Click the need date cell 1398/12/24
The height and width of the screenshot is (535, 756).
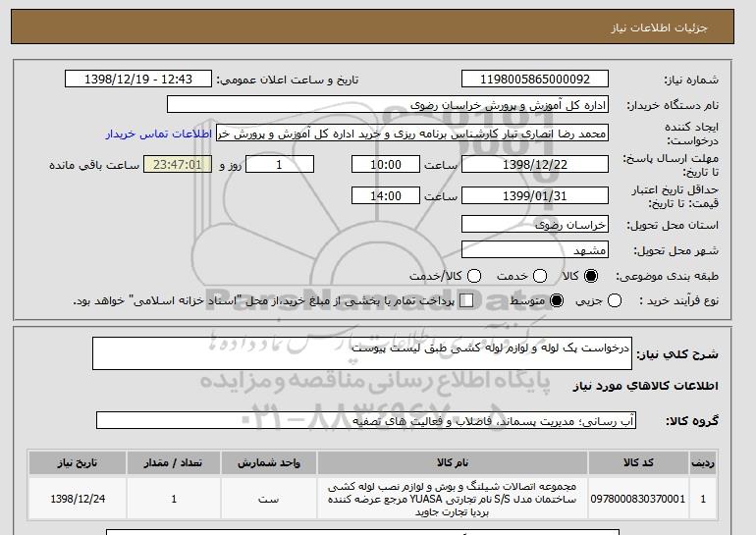click(78, 499)
